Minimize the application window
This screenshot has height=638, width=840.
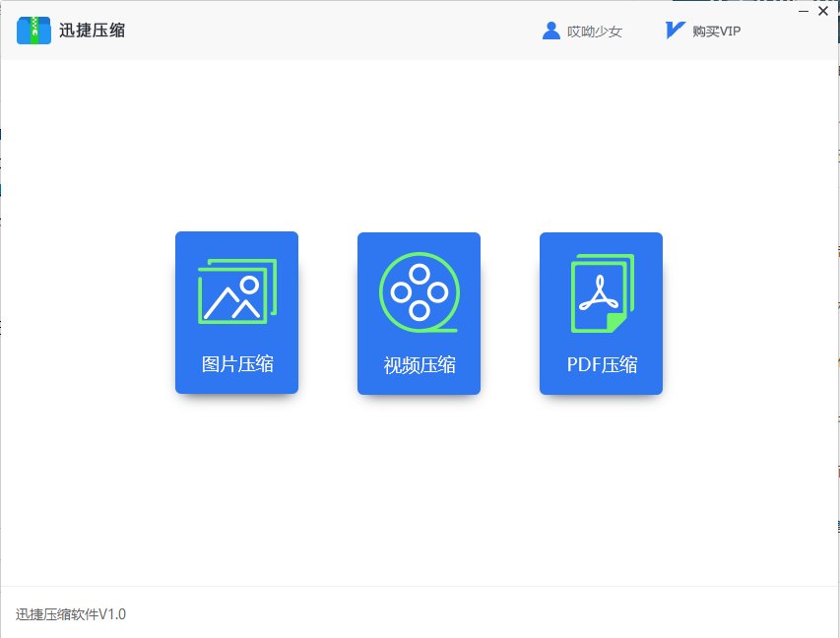[804, 11]
